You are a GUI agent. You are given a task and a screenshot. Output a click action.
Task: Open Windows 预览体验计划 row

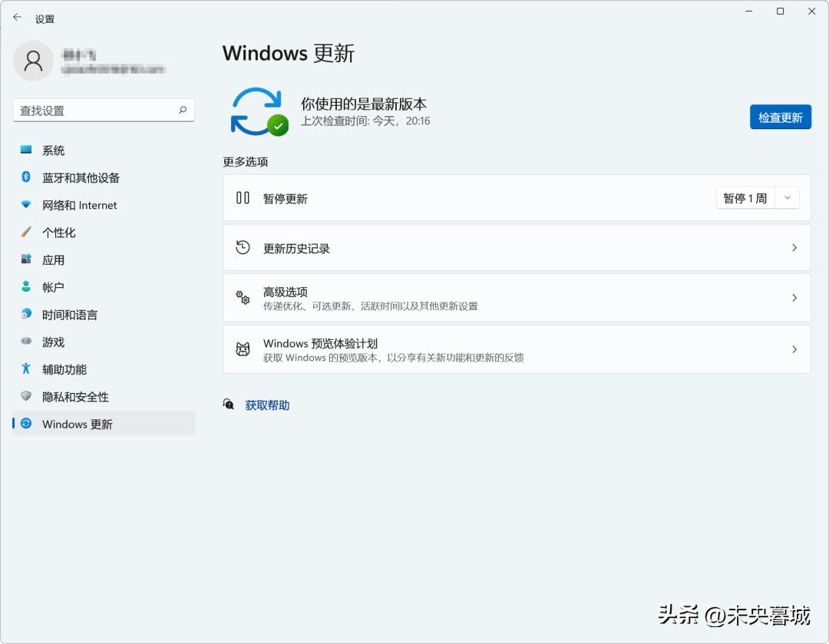tap(517, 349)
